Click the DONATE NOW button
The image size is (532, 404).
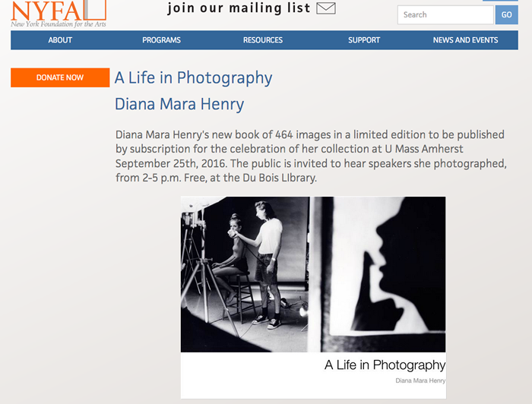click(x=60, y=77)
